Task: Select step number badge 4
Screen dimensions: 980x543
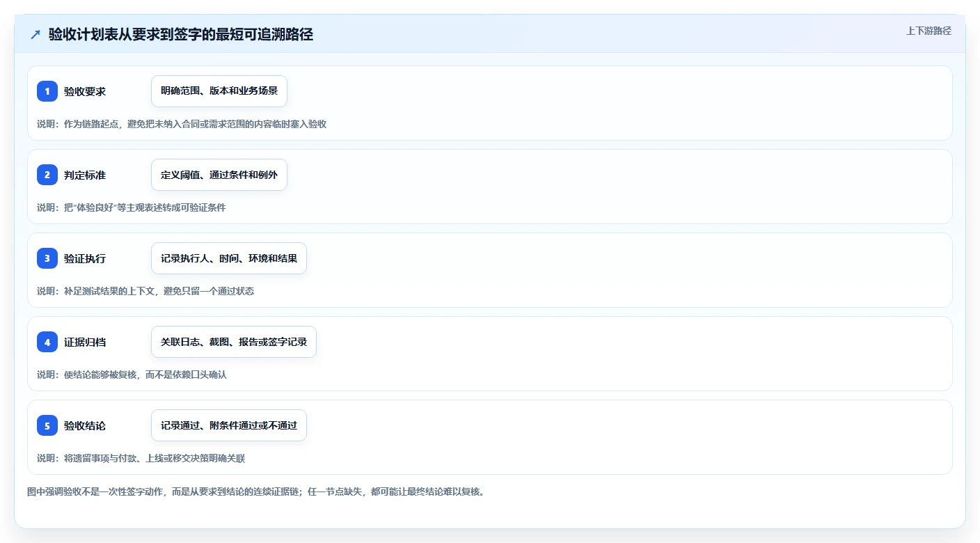Action: point(47,342)
